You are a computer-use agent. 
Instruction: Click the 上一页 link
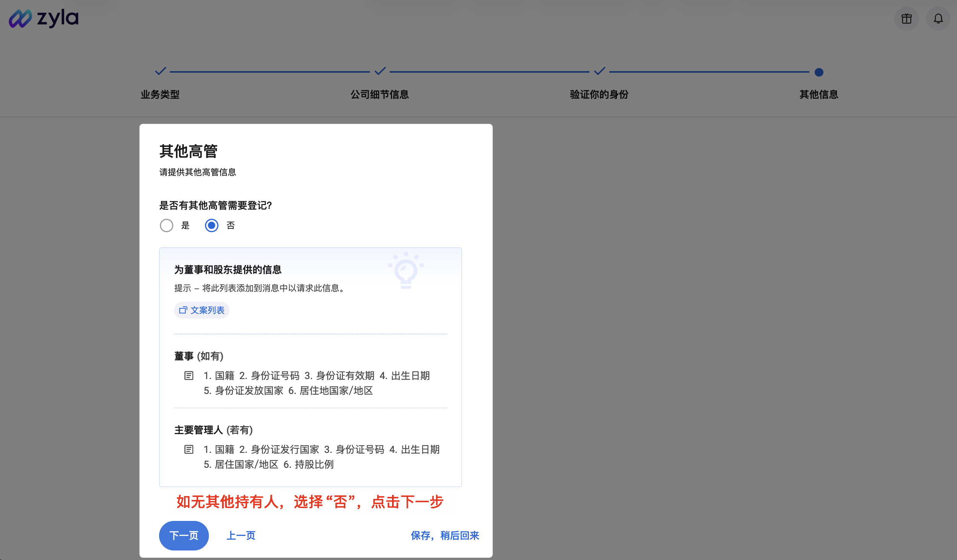click(241, 536)
